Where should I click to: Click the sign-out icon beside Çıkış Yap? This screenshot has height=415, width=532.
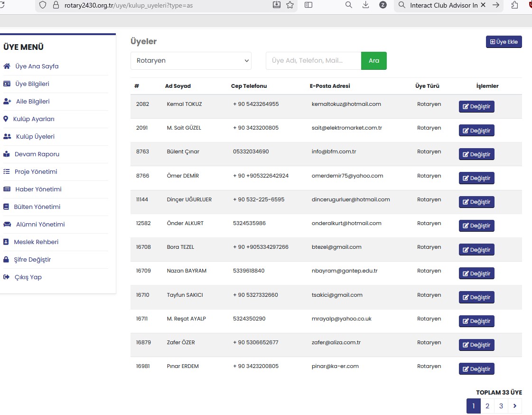[6, 277]
